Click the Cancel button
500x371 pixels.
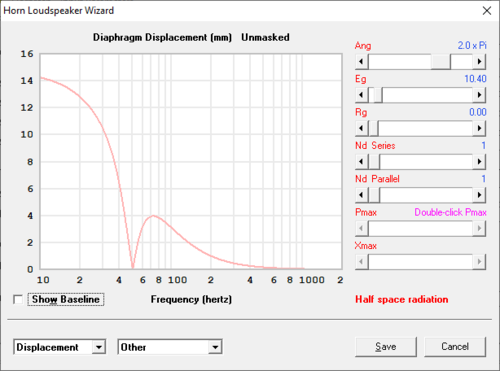point(455,347)
